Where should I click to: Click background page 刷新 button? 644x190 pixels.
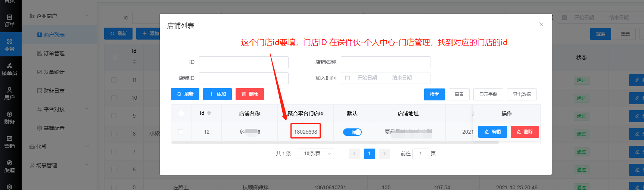118,34
